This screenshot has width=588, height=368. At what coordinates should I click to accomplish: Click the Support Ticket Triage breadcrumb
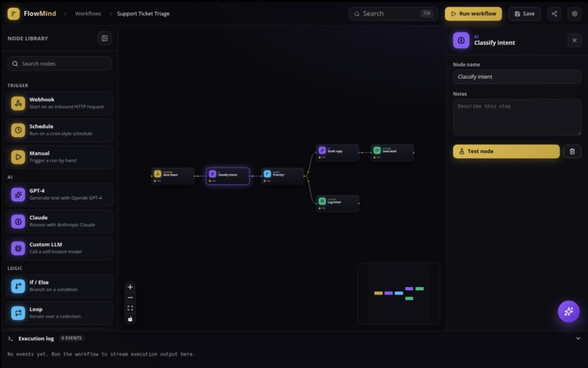coord(143,14)
